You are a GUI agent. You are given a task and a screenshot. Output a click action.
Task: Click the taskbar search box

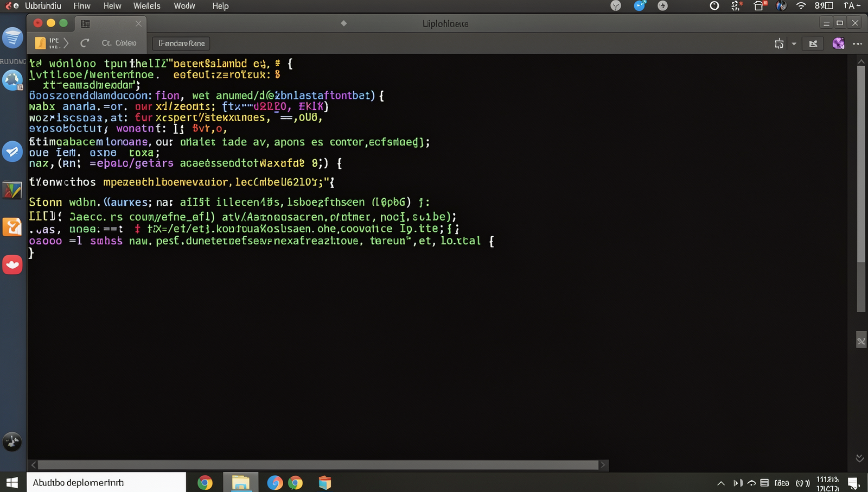[x=106, y=482]
